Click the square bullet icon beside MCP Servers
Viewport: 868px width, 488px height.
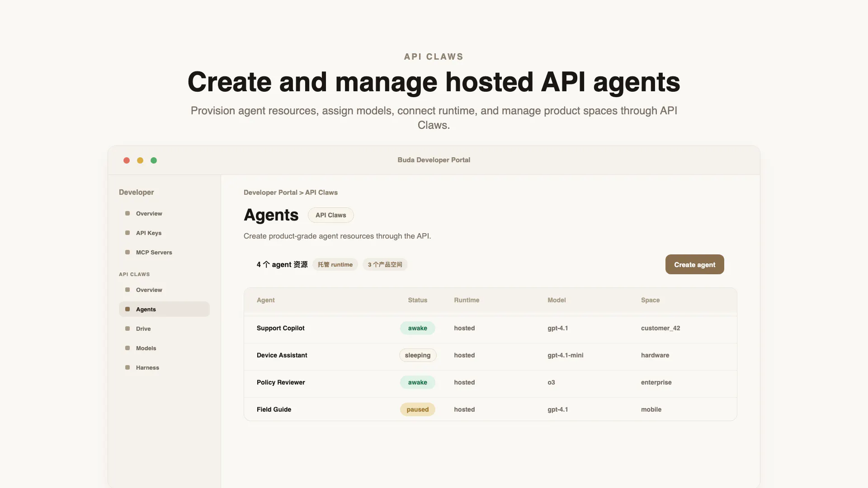[127, 252]
